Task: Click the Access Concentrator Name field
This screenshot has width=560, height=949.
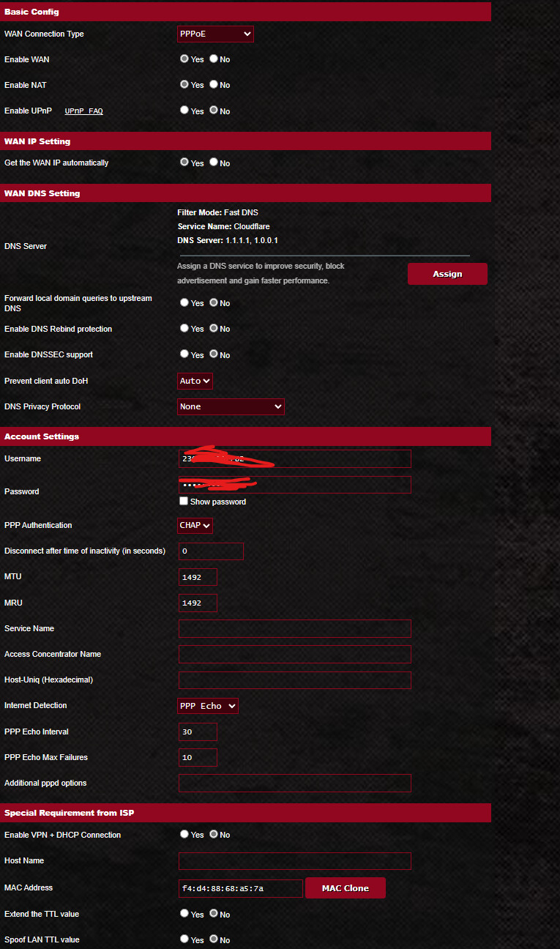Action: tap(295, 654)
